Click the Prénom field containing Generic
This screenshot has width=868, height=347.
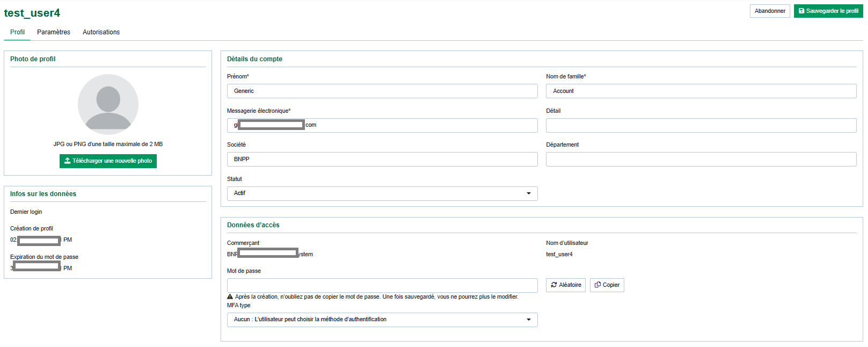click(382, 91)
